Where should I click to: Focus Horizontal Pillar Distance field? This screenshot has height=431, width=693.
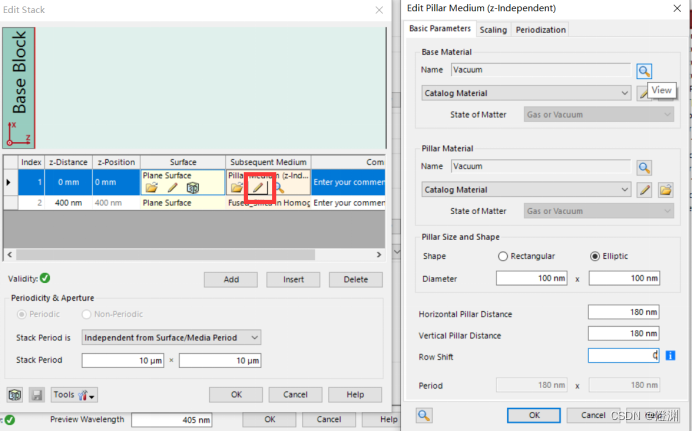tap(624, 312)
